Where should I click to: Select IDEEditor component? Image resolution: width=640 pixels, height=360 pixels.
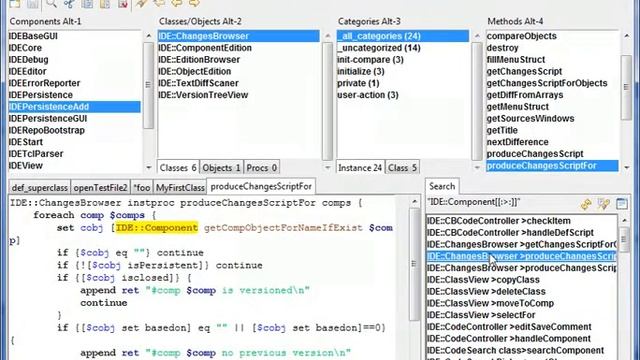[75, 71]
